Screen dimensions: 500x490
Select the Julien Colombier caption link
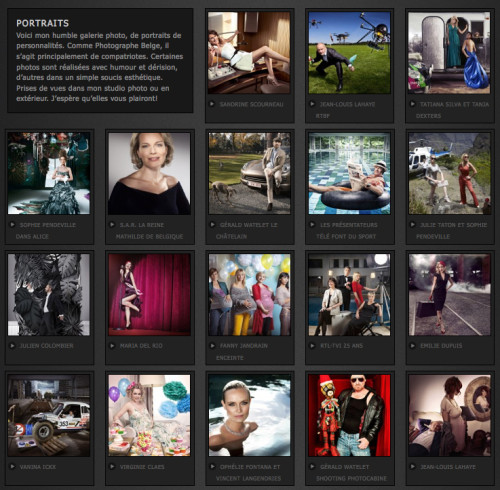(x=46, y=346)
